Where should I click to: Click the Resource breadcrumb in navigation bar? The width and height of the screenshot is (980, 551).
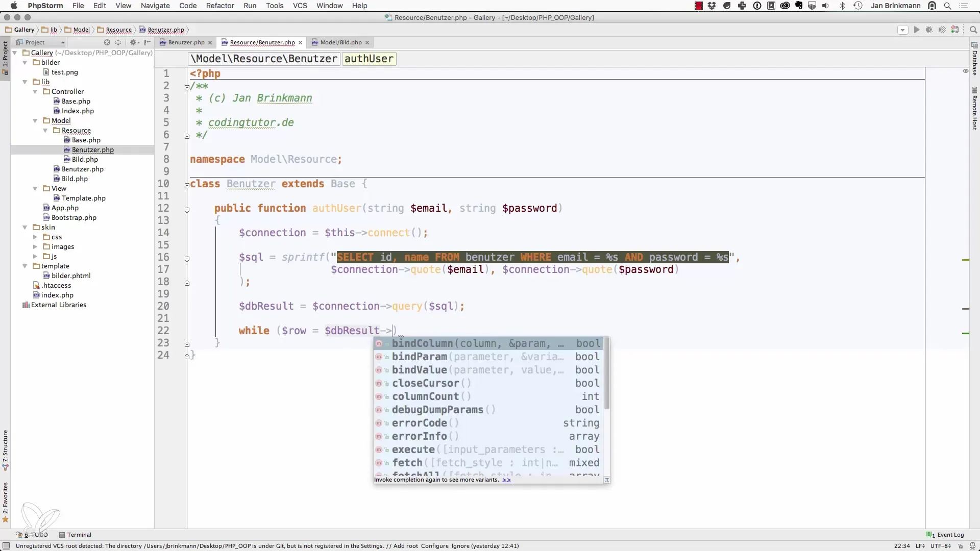(115, 30)
